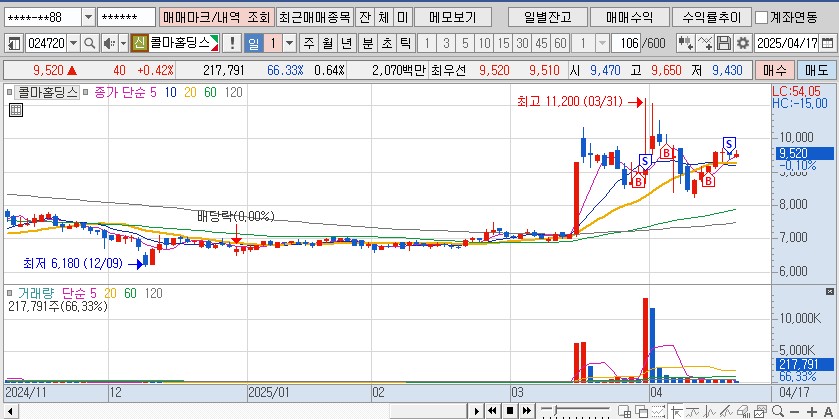
Task: Click the blue S sell marker near 04/17
Action: (729, 143)
